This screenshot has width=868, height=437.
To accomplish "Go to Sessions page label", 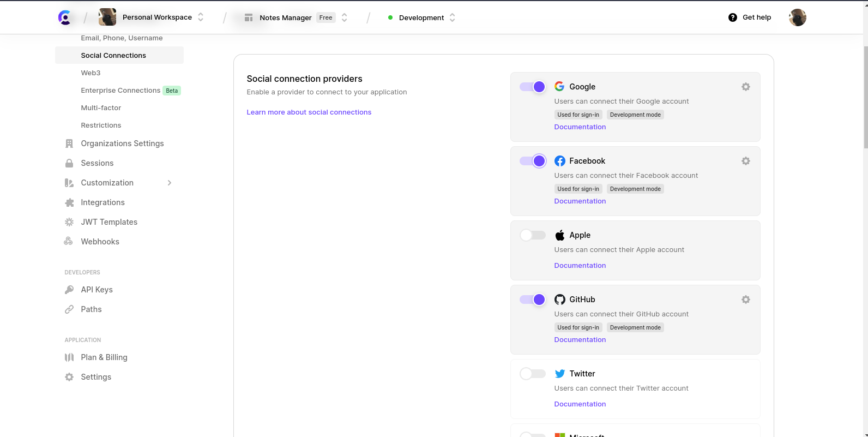I will coord(97,163).
